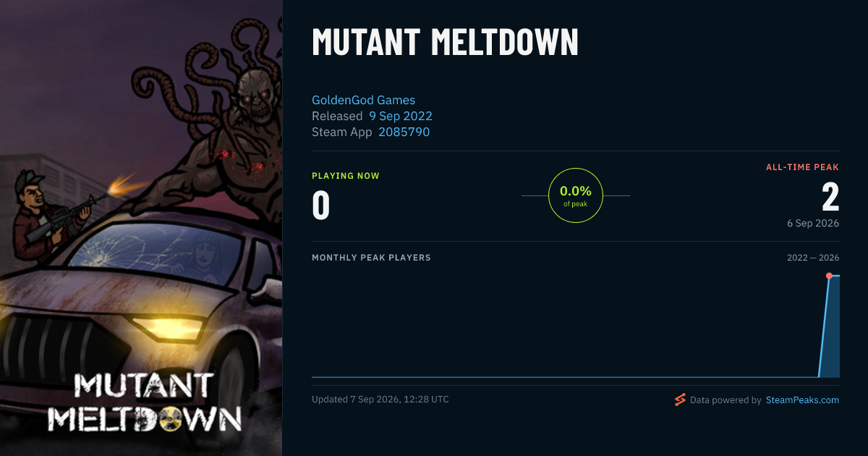Screen dimensions: 868x456
Task: Click the Monthly Peak Players heading
Action: coord(371,258)
